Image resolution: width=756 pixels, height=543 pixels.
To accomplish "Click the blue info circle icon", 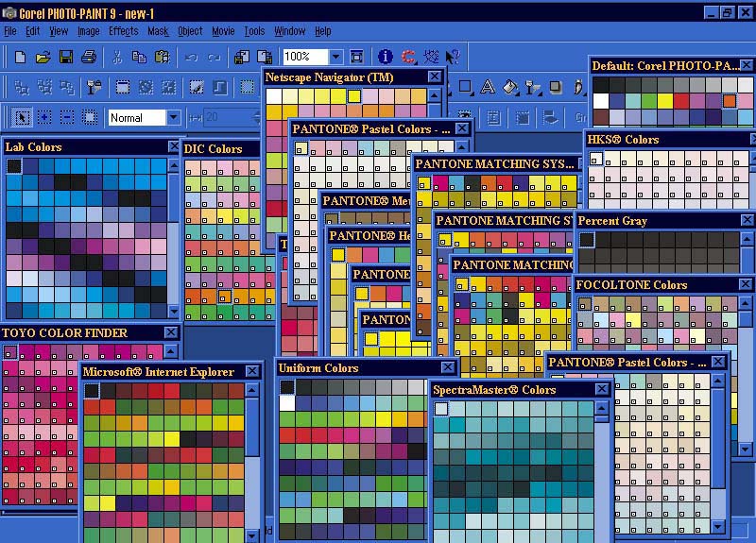I will pyautogui.click(x=386, y=57).
